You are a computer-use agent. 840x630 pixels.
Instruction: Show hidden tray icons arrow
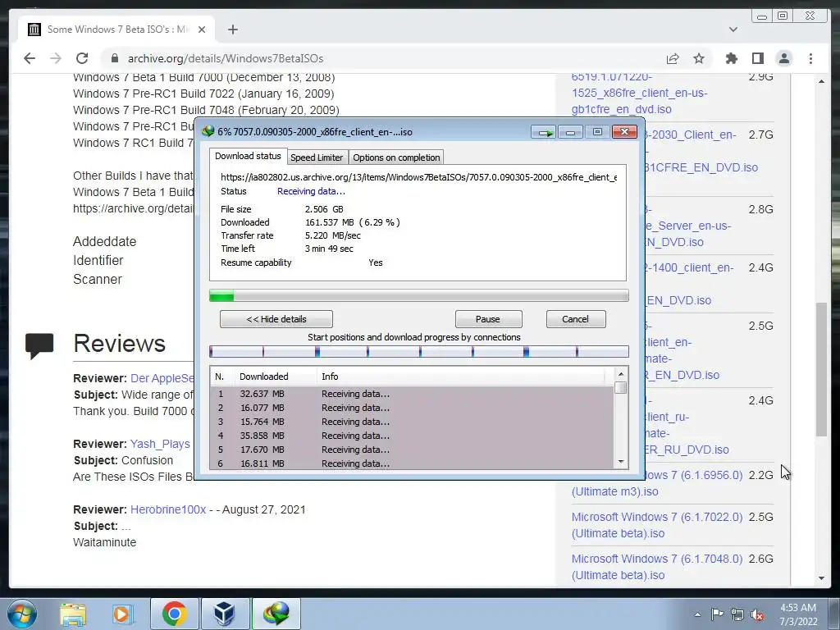pos(697,614)
